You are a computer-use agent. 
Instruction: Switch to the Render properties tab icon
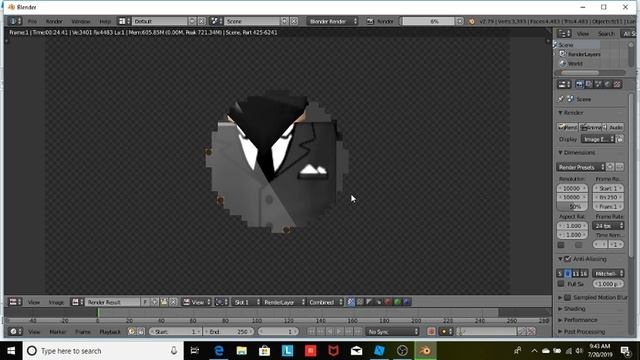579,84
